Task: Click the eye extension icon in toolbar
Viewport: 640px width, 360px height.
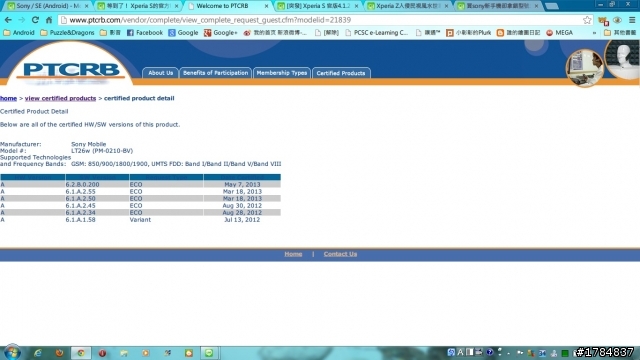Action: [x=617, y=20]
